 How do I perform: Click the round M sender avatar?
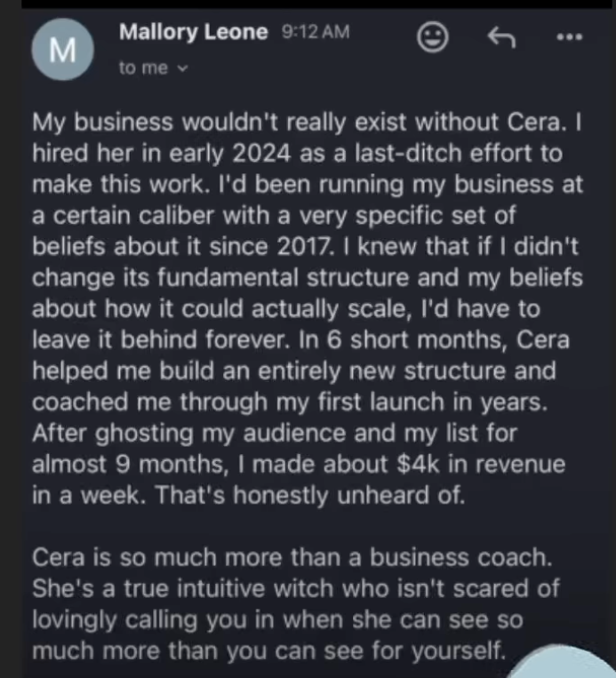(61, 51)
